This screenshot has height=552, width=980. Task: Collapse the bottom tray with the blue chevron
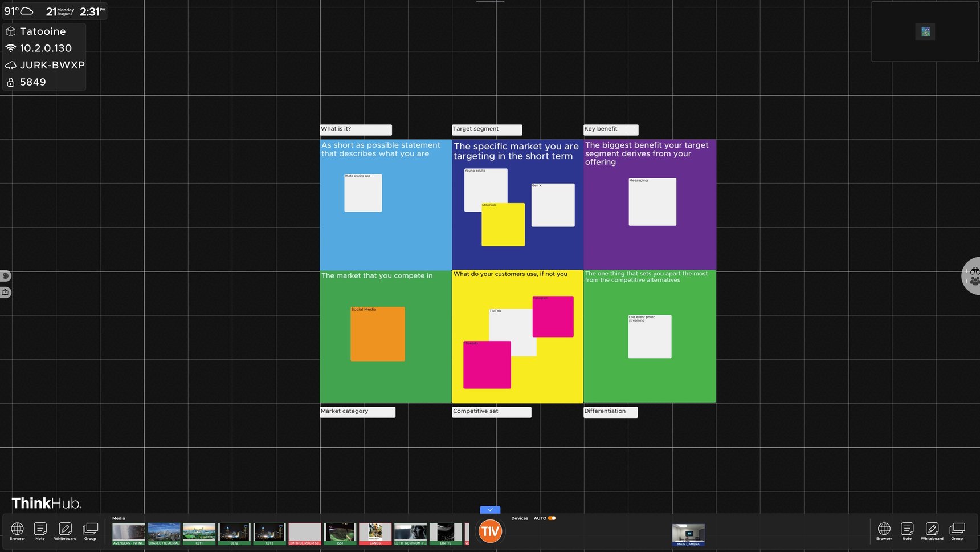(x=489, y=509)
